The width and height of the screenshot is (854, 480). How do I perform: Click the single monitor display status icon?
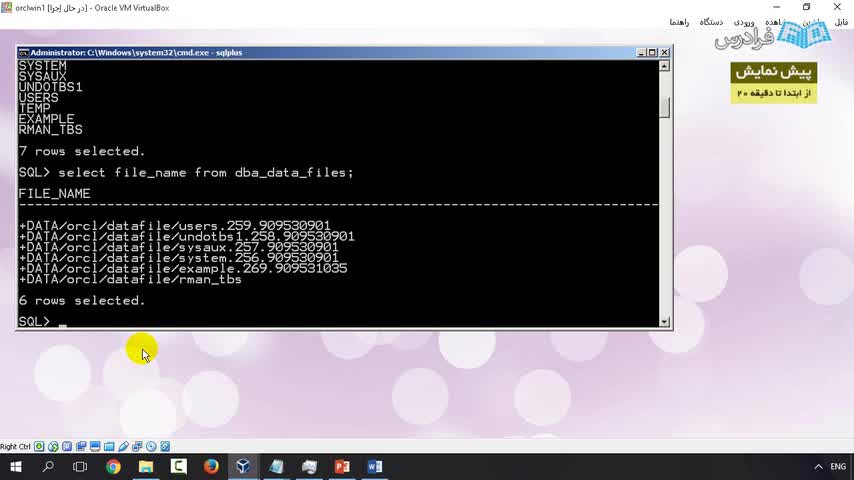(x=95, y=446)
